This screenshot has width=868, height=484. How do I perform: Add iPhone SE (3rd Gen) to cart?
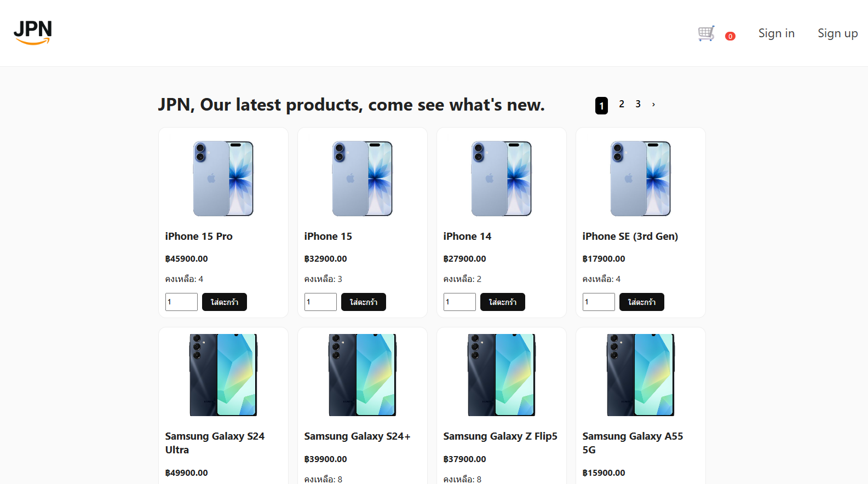(x=642, y=302)
